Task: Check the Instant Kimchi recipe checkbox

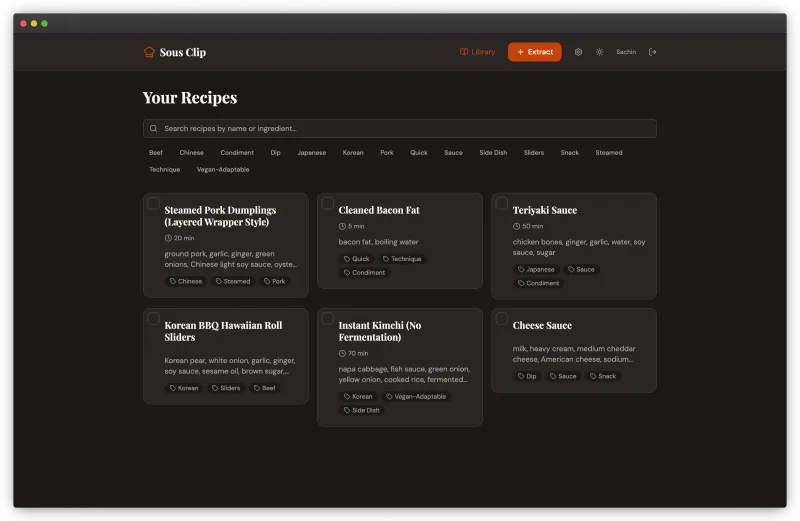Action: pyautogui.click(x=328, y=318)
